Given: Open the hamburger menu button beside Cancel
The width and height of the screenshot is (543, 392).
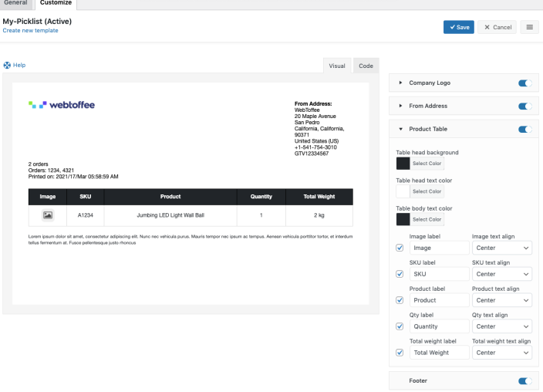Looking at the screenshot, I should point(529,27).
